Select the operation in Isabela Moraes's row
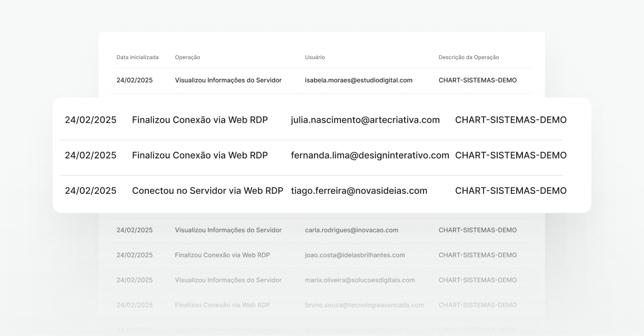The height and width of the screenshot is (336, 644). tap(228, 81)
